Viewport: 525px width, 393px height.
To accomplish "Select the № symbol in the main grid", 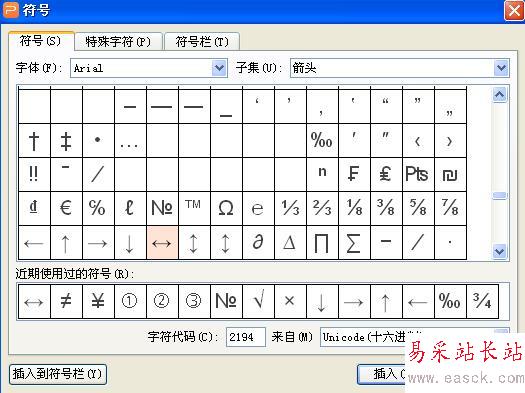I will 162,208.
